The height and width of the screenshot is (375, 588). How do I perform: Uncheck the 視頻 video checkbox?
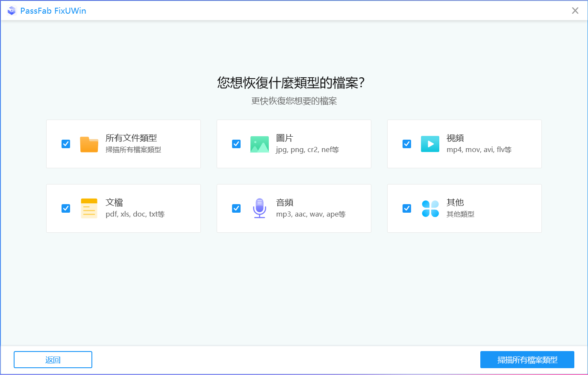406,144
